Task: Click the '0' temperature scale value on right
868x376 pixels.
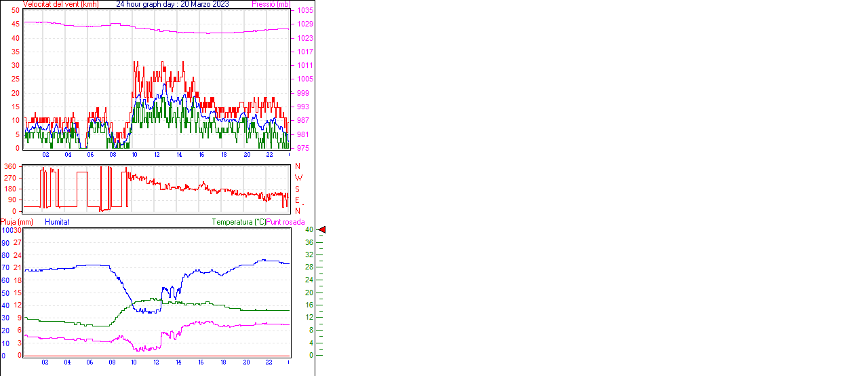Action: 311,355
